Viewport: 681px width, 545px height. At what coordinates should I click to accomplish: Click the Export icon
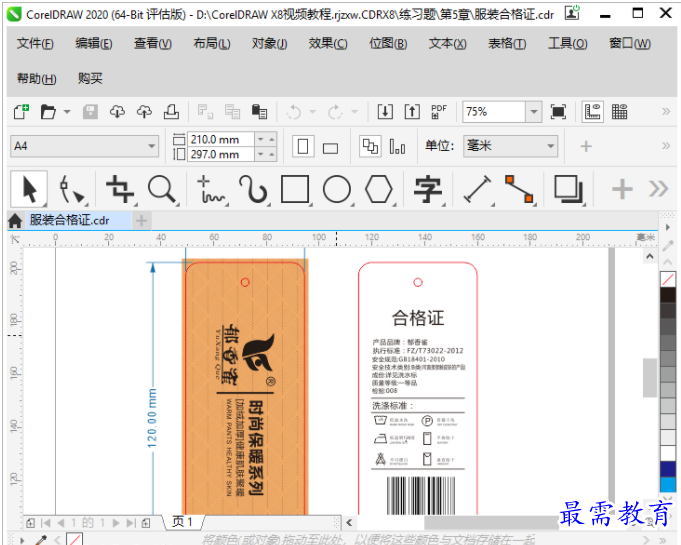click(x=412, y=112)
